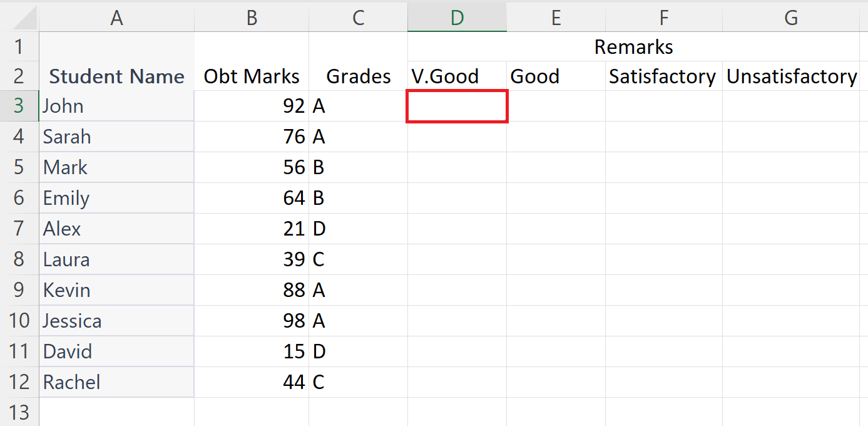Select the Grades header cell
Screen dimensions: 868x426
358,76
